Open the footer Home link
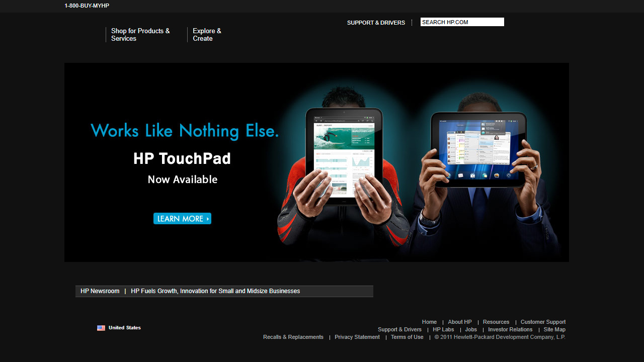Screen dimensions: 644x362 click(x=429, y=322)
